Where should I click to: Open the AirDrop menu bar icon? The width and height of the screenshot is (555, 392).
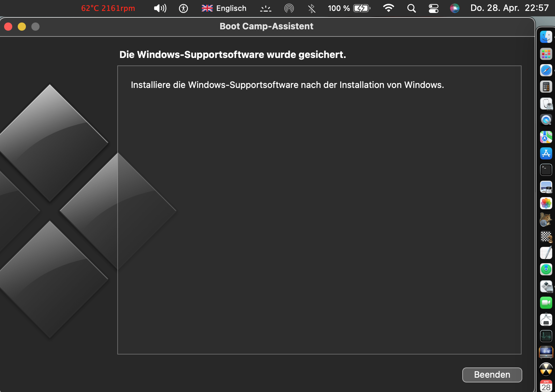(x=289, y=8)
